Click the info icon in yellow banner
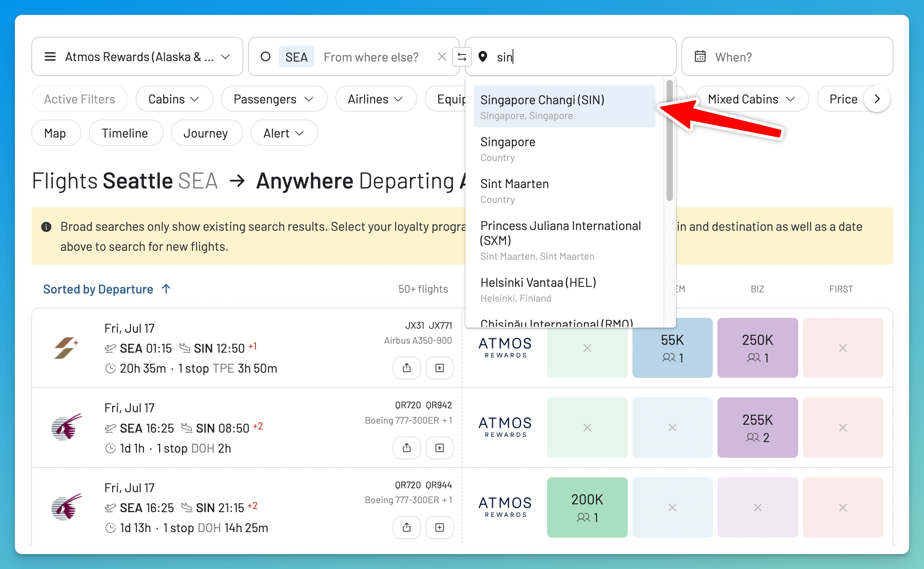924x569 pixels. click(x=46, y=227)
